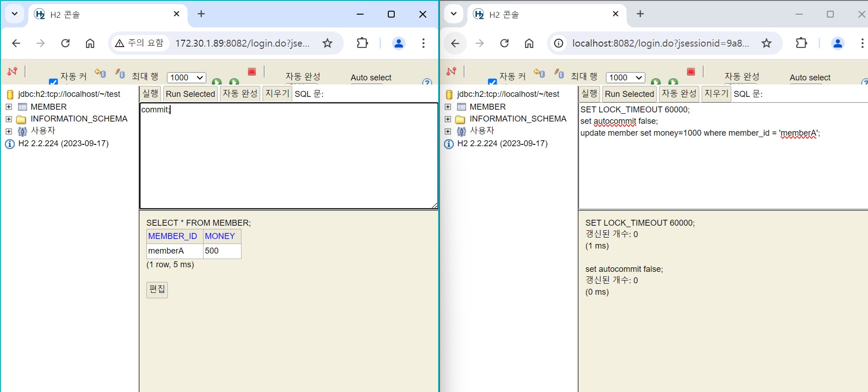The width and height of the screenshot is (868, 392).
Task: Open the extensions puzzle icon in the right browser
Action: click(x=801, y=43)
